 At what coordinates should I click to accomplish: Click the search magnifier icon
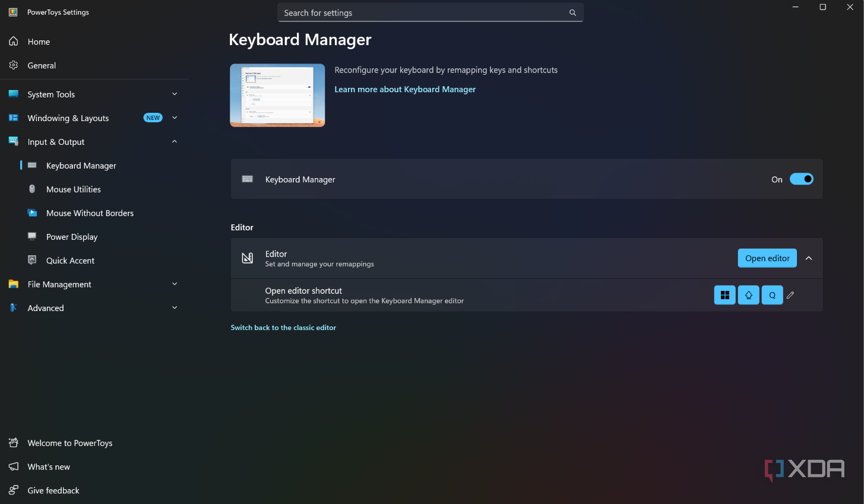pos(572,12)
